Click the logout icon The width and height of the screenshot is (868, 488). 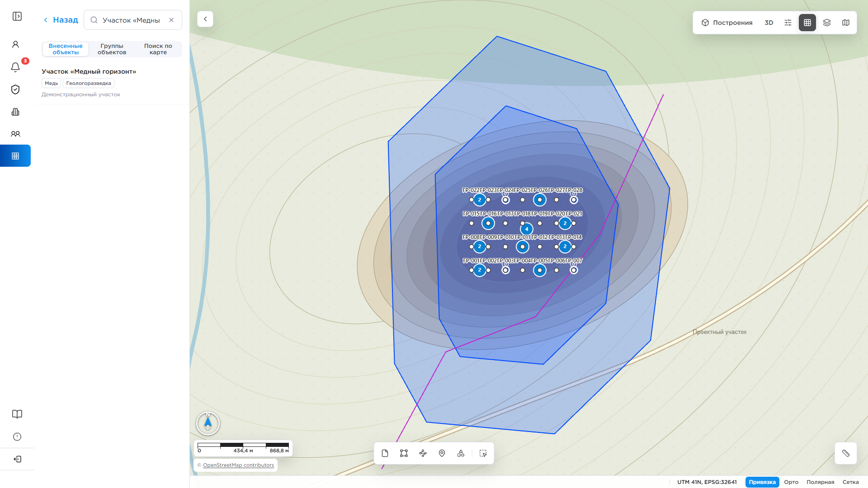tap(17, 459)
